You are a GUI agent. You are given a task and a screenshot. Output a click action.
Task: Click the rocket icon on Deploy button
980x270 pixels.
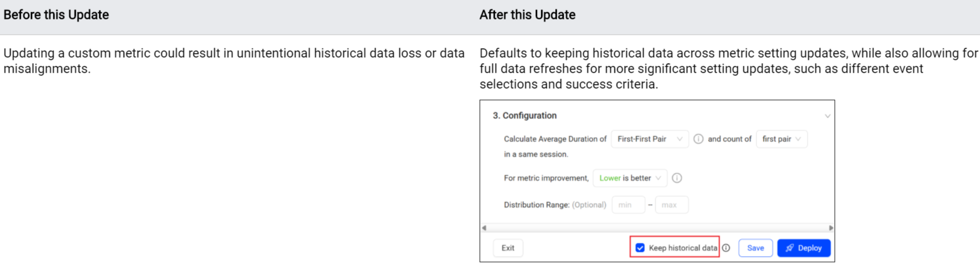(x=789, y=248)
